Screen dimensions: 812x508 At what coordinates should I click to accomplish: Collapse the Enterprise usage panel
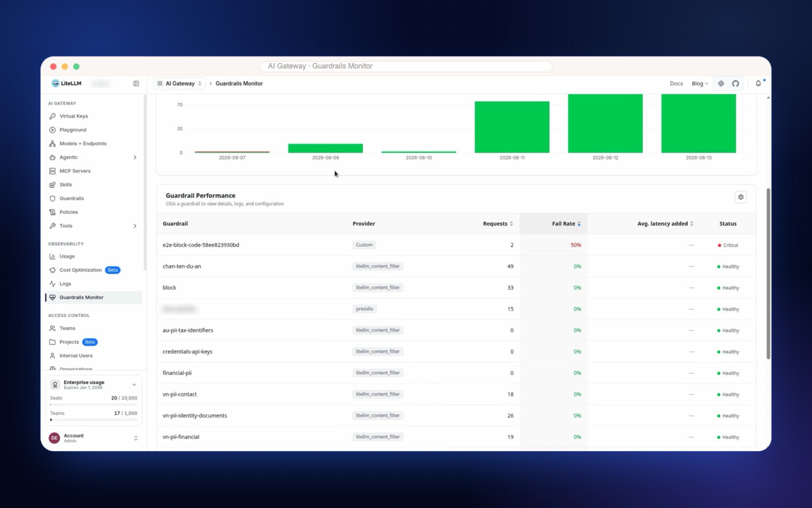(134, 385)
